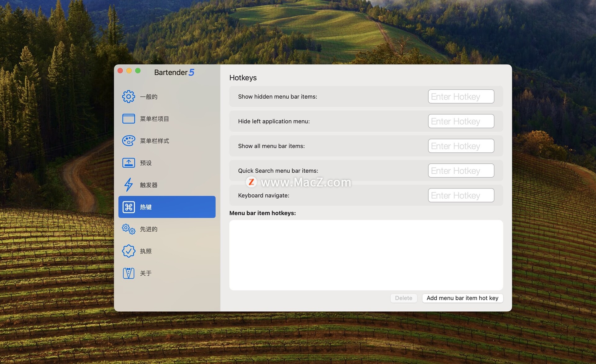Click the 'Menu bar item hotkeys:' heading
596x364 pixels.
coord(262,213)
